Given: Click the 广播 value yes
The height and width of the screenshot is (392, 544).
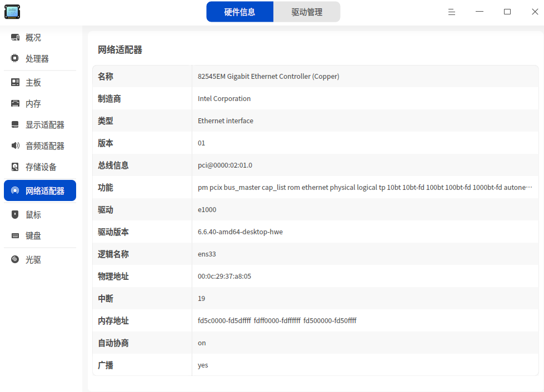Looking at the screenshot, I should coord(203,365).
